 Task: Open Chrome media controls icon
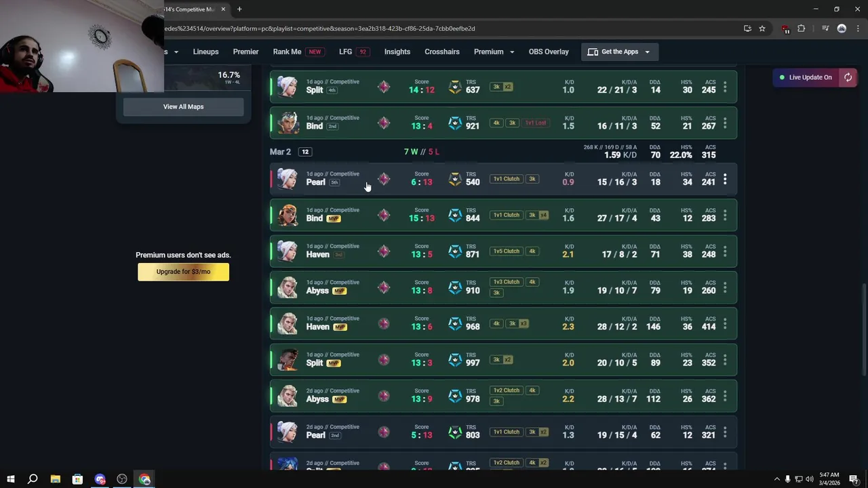pos(825,28)
